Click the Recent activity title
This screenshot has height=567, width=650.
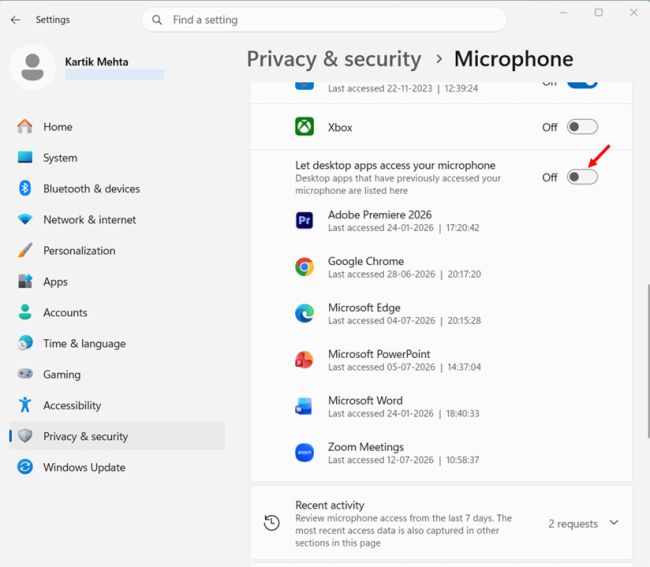click(330, 505)
